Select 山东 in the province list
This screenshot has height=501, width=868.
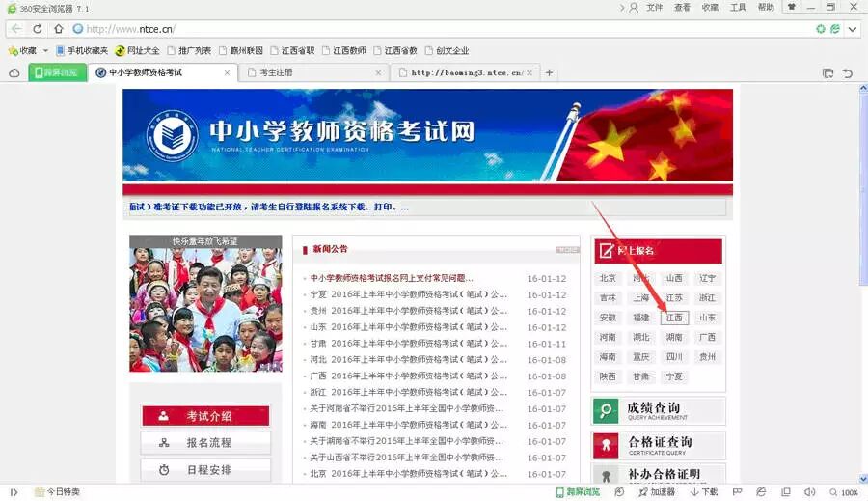point(708,318)
